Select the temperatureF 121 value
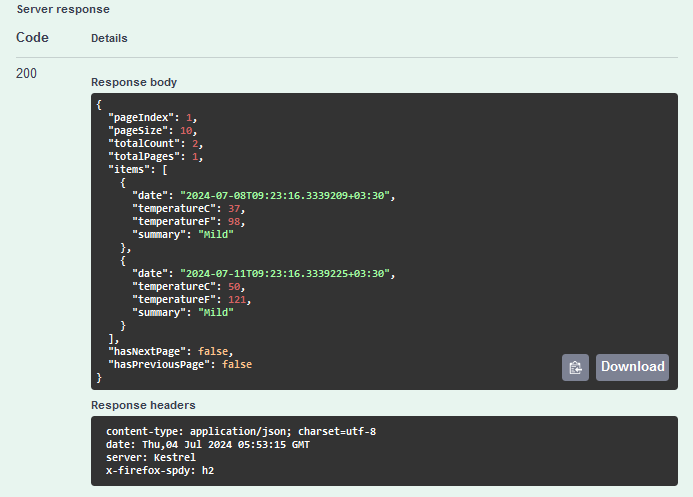 (x=237, y=300)
